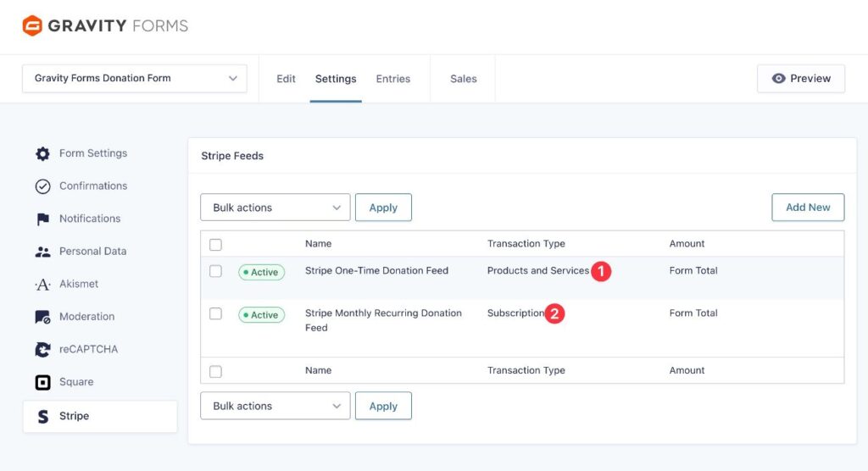Click the eye icon on Preview button
The image size is (868, 471).
pyautogui.click(x=778, y=79)
